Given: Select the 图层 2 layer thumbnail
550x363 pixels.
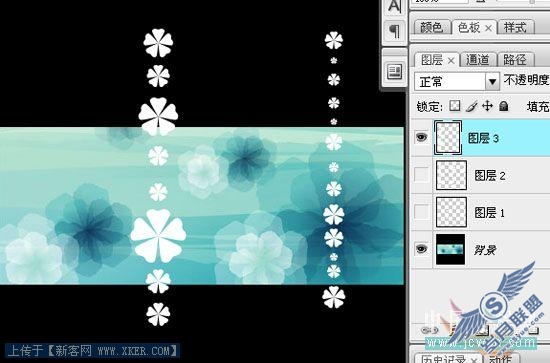Looking at the screenshot, I should [451, 175].
